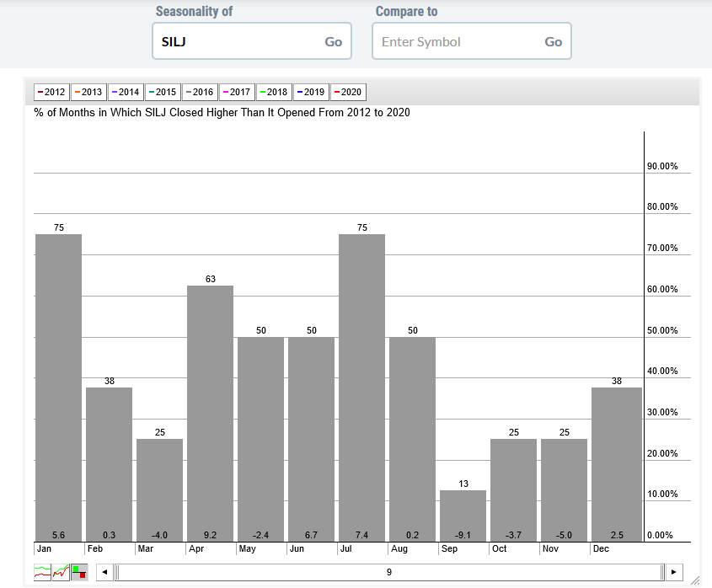
Task: Click the Seasonality of heading
Action: [195, 11]
